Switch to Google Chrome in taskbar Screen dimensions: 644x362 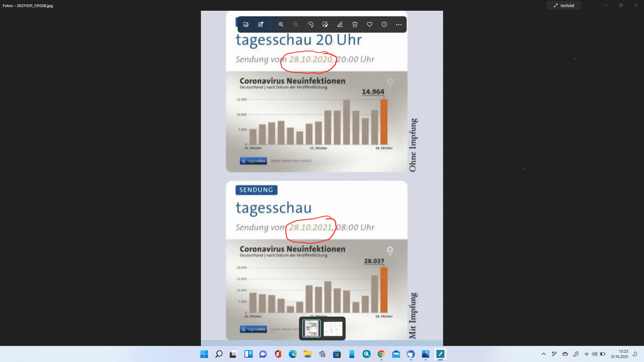click(381, 354)
